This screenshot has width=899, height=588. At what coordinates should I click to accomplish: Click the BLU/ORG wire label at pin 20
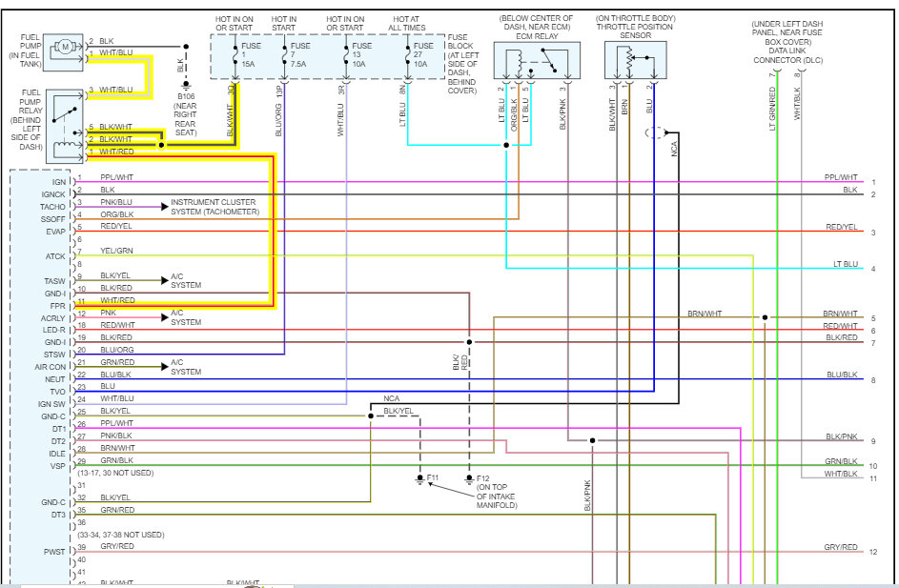[117, 350]
